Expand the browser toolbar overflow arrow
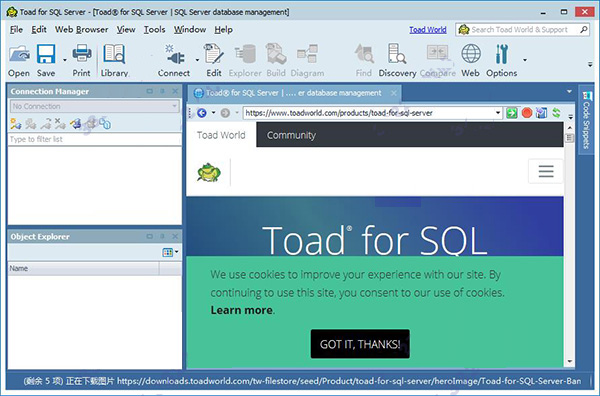The image size is (600, 396). [x=571, y=116]
